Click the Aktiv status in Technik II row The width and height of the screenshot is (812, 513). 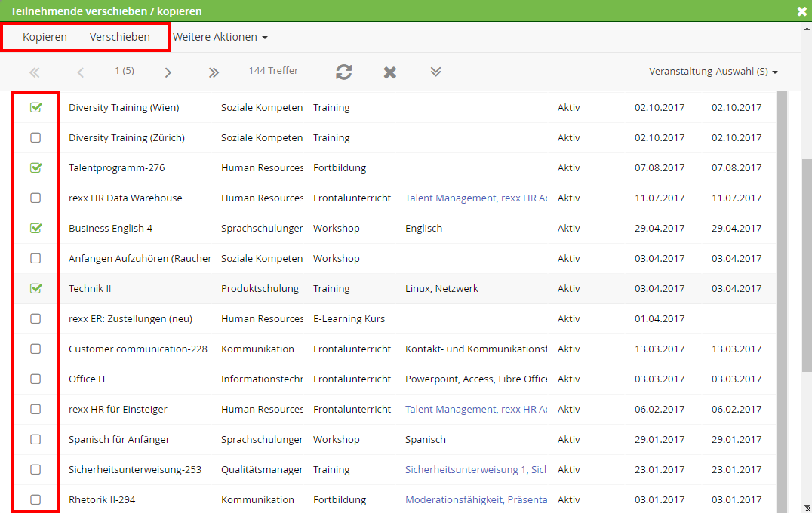point(568,288)
